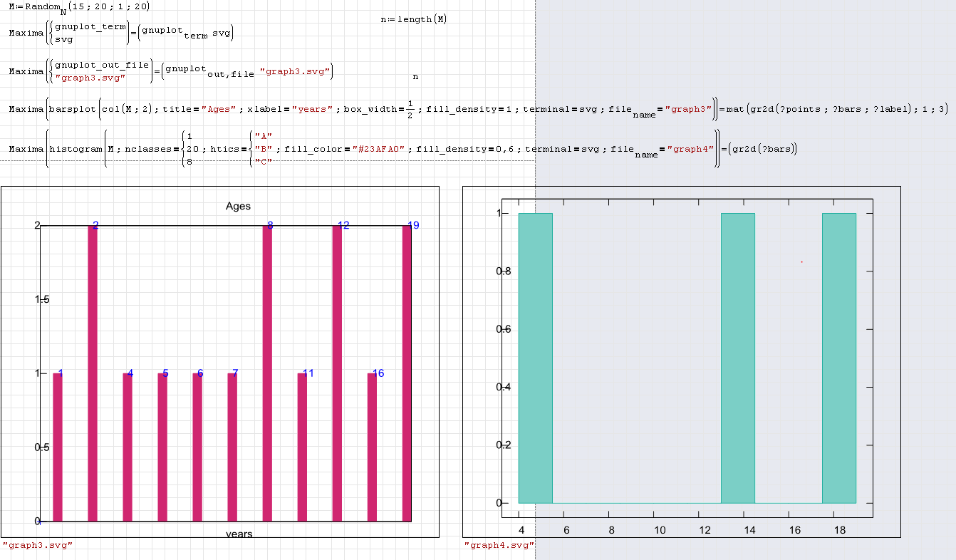
Task: Click the short pink bar labeled 16
Action: click(372, 447)
